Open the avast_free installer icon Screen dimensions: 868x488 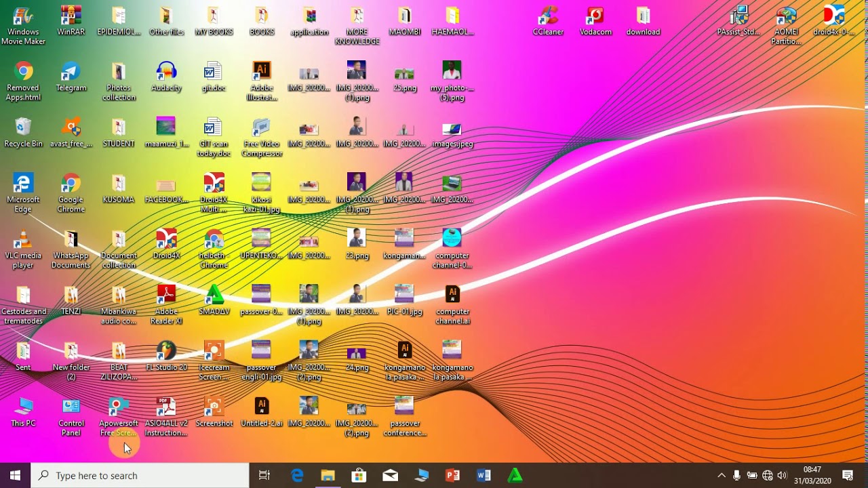(x=71, y=133)
